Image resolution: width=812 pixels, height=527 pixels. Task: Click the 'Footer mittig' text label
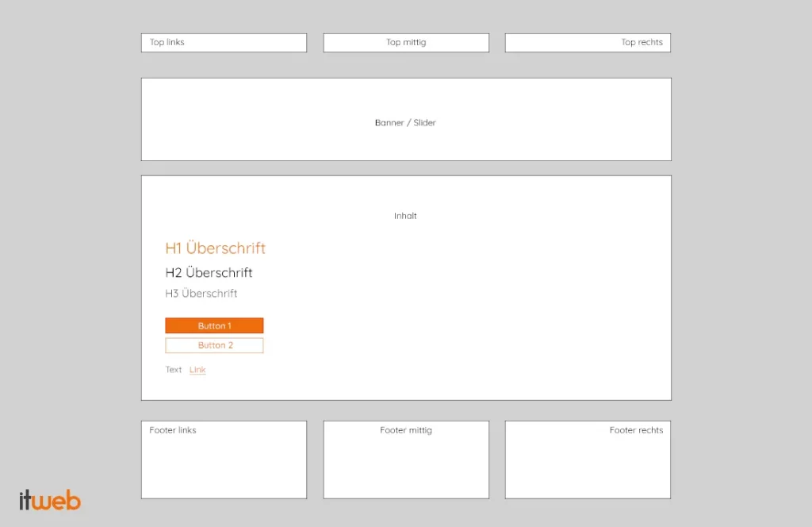pos(406,430)
